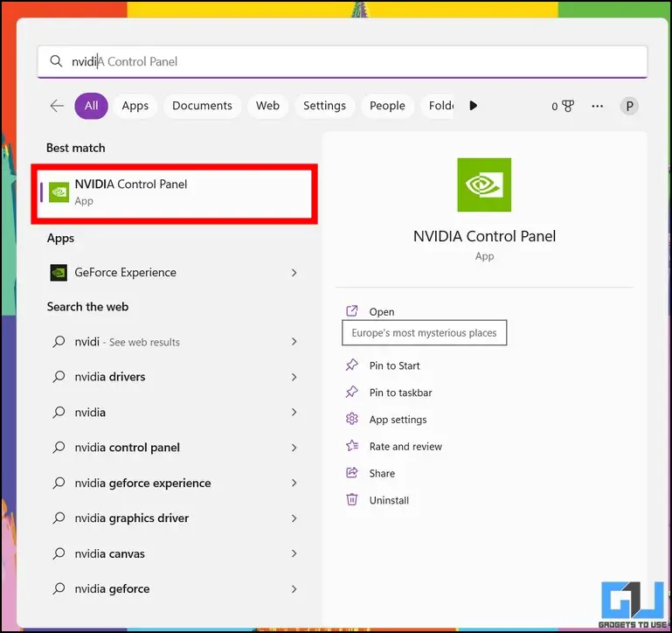Click the NVIDIA icon in Best match result
The height and width of the screenshot is (633, 672).
pos(59,192)
